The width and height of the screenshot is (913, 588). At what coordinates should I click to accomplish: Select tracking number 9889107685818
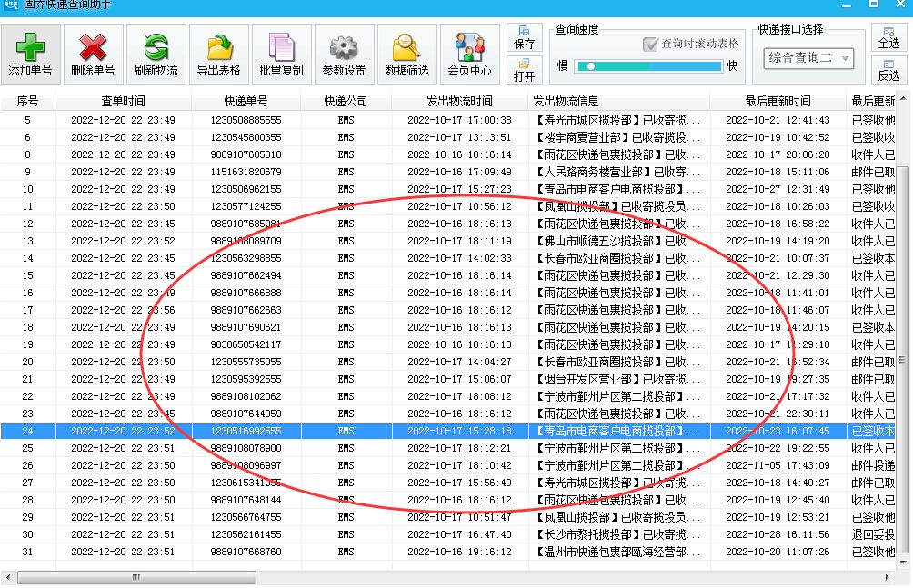coord(246,154)
